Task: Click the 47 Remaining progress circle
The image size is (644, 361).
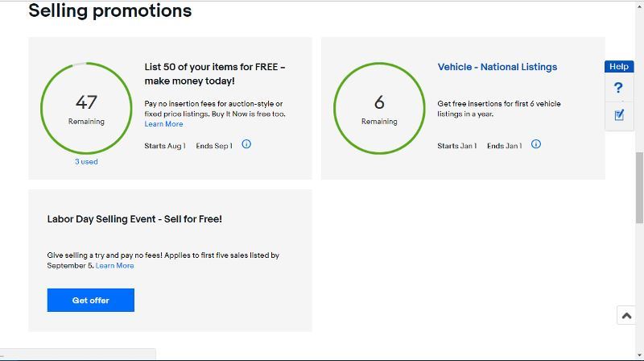Action: (86, 108)
